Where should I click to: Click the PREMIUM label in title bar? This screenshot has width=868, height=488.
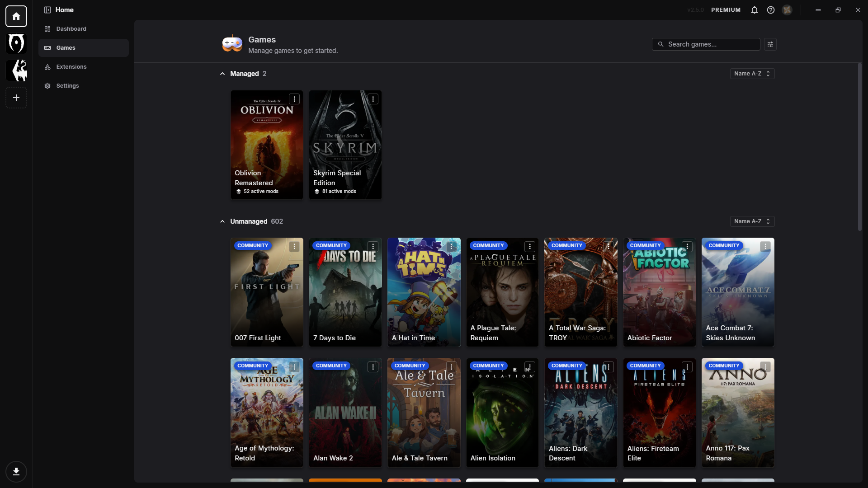[x=726, y=10]
